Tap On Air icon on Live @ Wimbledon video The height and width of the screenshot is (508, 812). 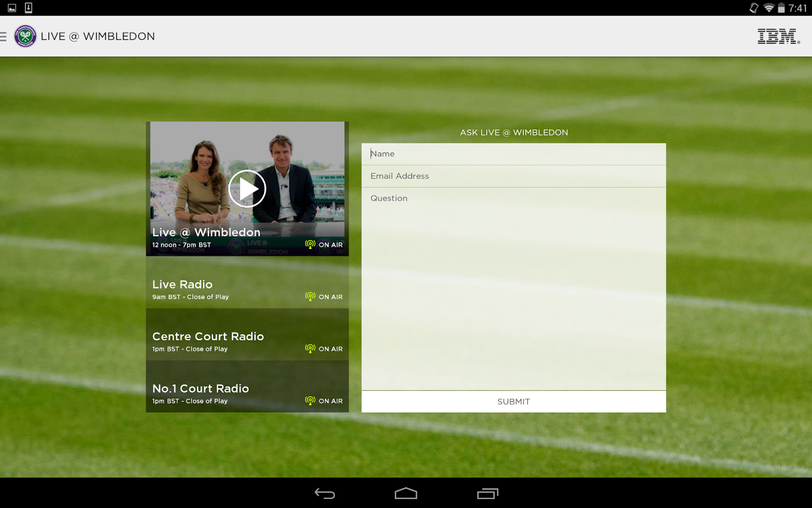[310, 244]
